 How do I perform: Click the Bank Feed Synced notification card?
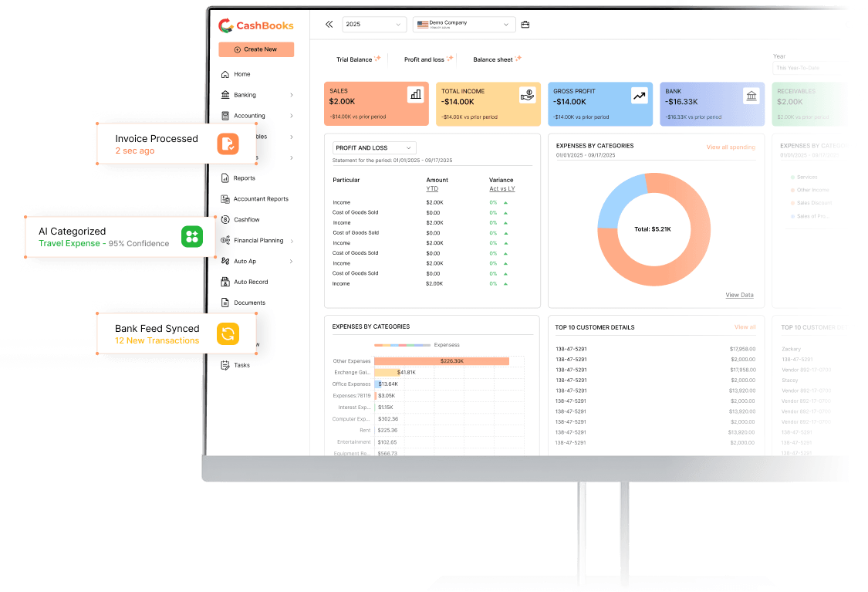pos(177,334)
